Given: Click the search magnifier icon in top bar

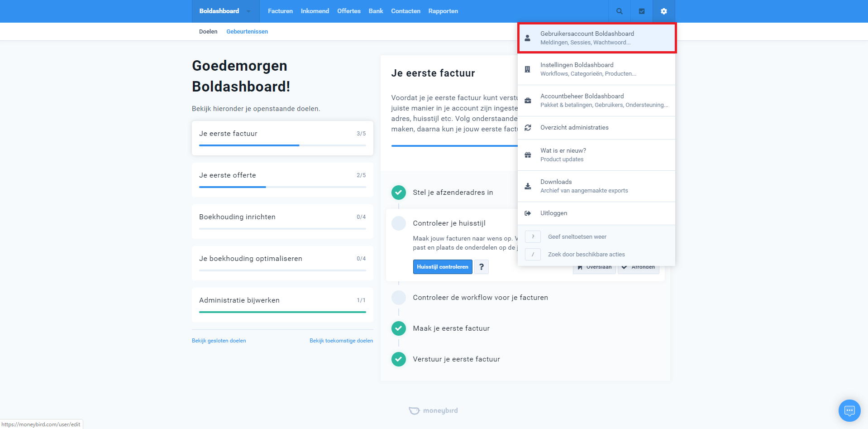Looking at the screenshot, I should point(619,11).
